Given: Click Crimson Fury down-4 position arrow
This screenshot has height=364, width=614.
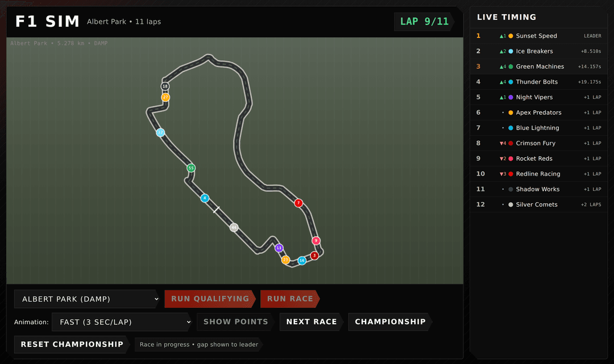Looking at the screenshot, I should 503,143.
